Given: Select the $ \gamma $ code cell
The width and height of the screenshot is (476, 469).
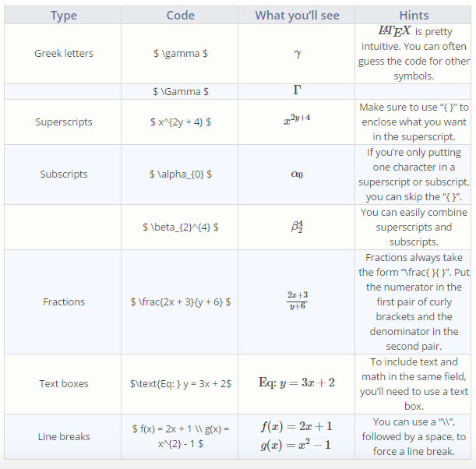Looking at the screenshot, I should pos(181,54).
